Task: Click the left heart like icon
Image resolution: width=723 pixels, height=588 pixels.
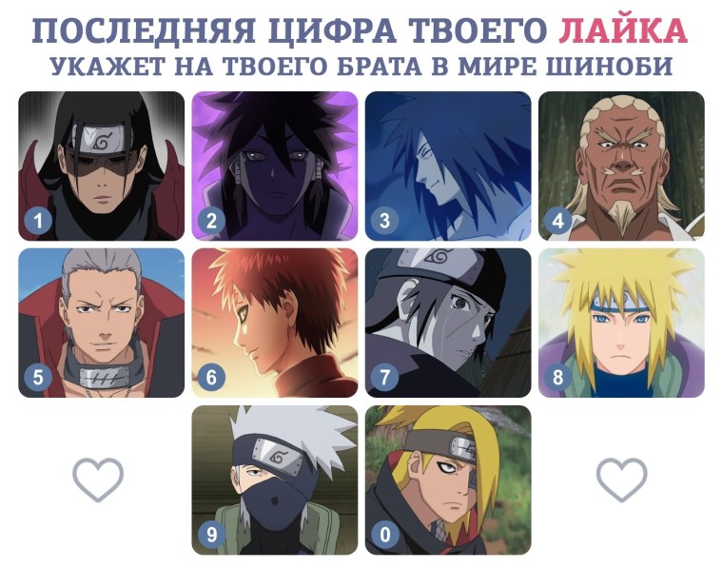Action: pyautogui.click(x=98, y=480)
